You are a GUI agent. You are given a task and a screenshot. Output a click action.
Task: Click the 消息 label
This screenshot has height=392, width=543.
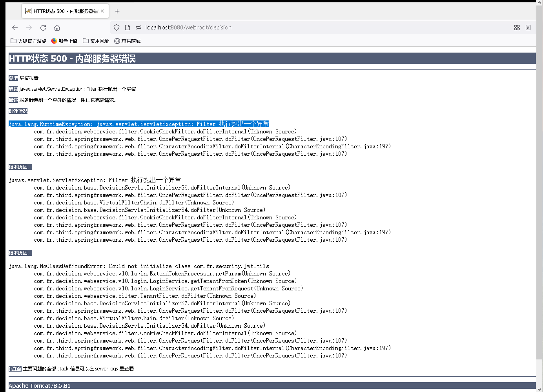(x=13, y=89)
